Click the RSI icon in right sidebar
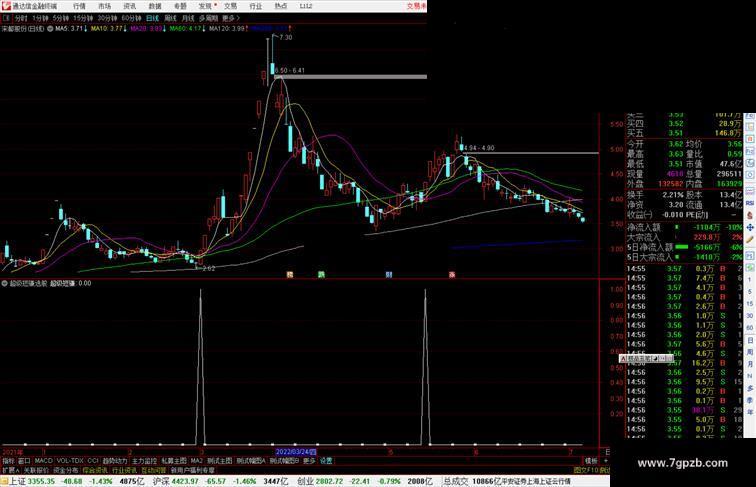 tap(750, 203)
